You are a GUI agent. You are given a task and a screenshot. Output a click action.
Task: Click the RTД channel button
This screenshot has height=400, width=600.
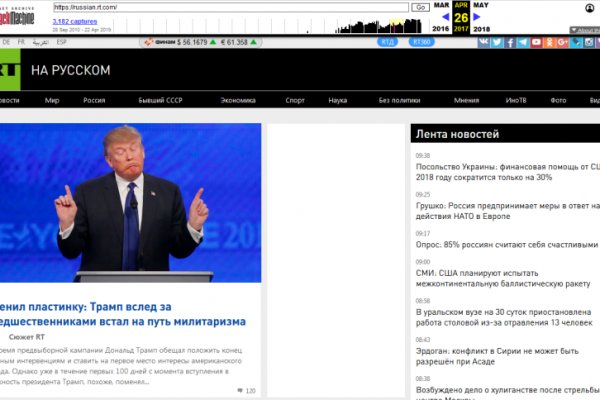point(388,43)
